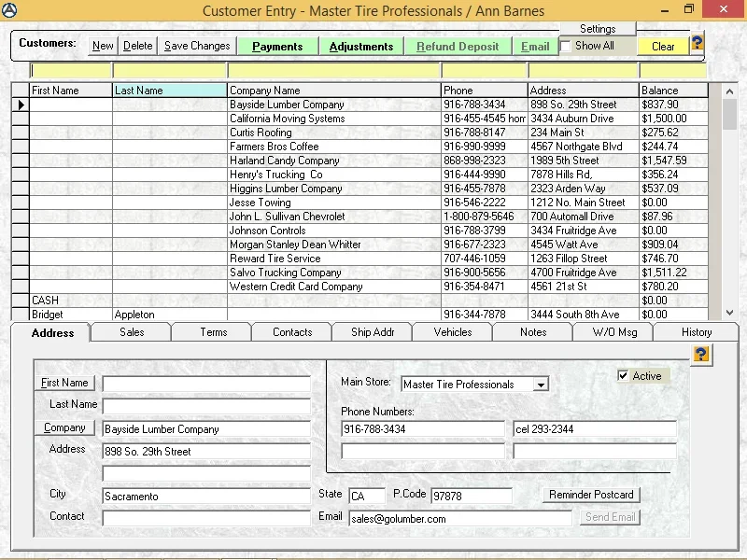Click the Payments button
This screenshot has width=747, height=560.
[x=277, y=46]
